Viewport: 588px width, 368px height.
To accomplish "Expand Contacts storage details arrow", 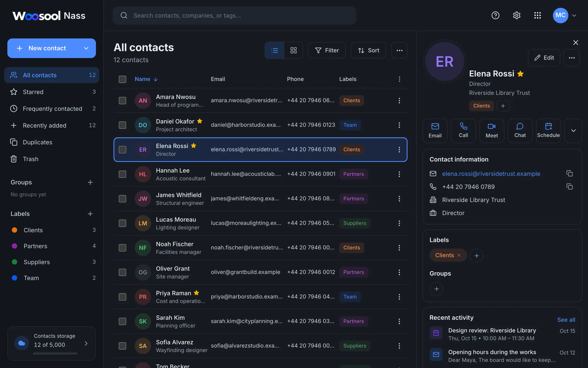I will [86, 343].
